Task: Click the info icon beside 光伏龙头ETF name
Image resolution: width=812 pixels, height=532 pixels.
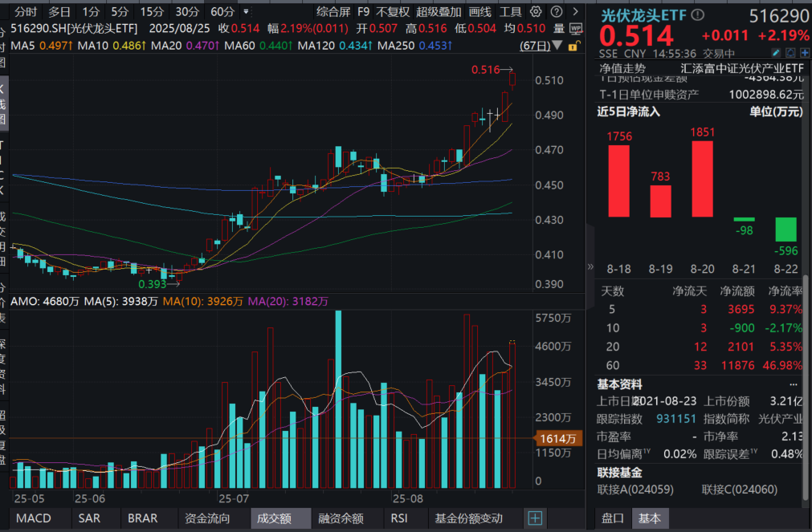Action: (697, 14)
